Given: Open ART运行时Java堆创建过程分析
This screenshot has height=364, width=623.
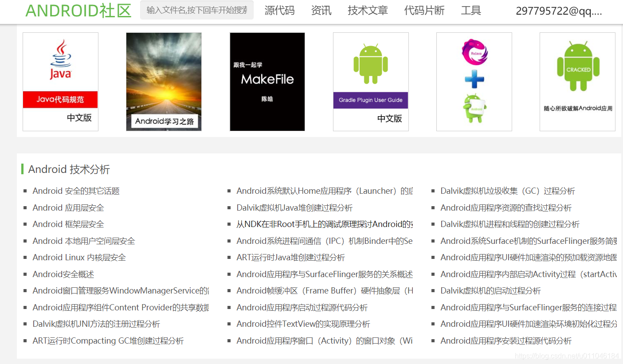Looking at the screenshot, I should click(291, 258).
